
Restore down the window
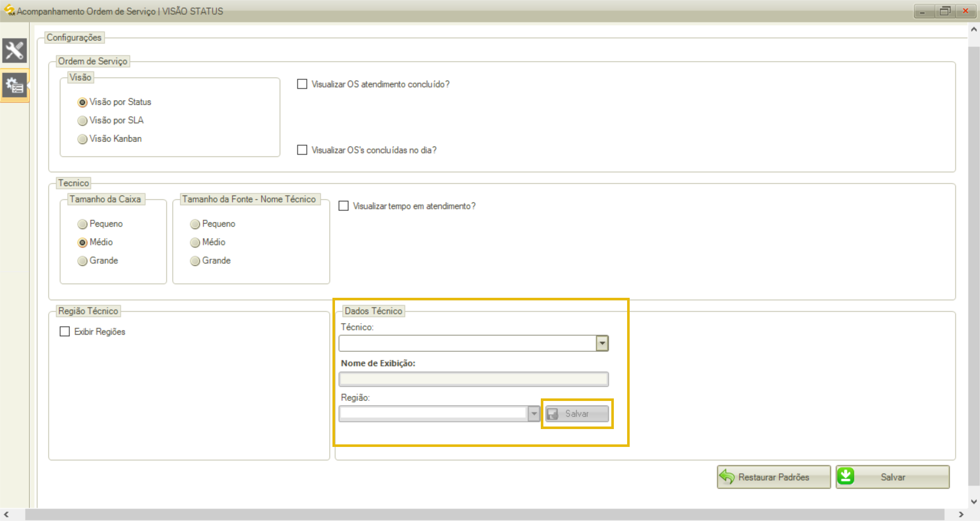pos(945,11)
